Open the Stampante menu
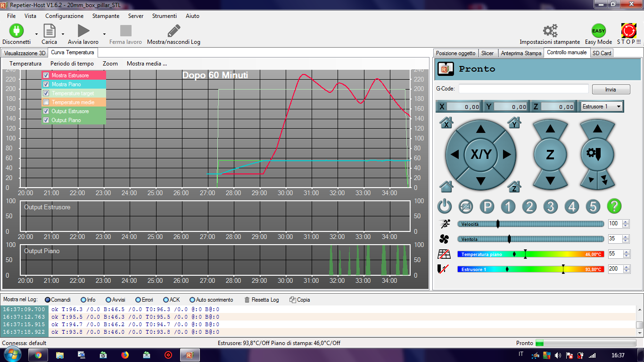 click(x=106, y=16)
